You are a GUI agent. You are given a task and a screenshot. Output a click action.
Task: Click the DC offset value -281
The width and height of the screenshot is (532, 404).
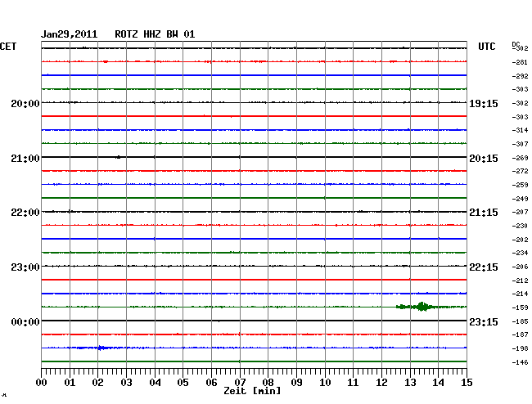[520, 62]
